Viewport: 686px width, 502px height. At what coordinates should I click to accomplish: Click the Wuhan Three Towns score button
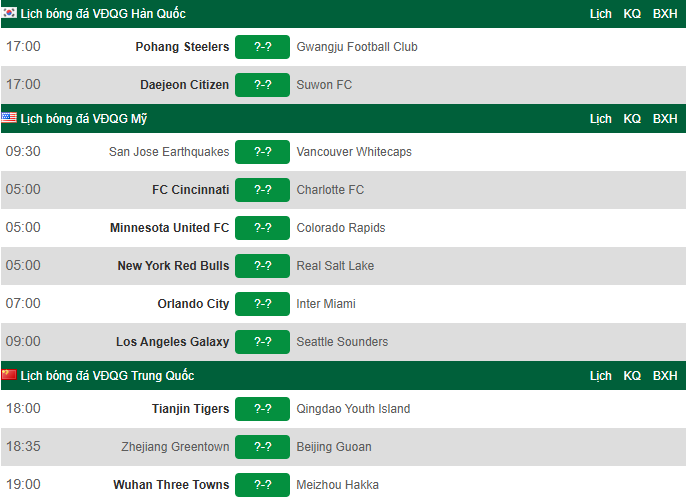pyautogui.click(x=262, y=485)
